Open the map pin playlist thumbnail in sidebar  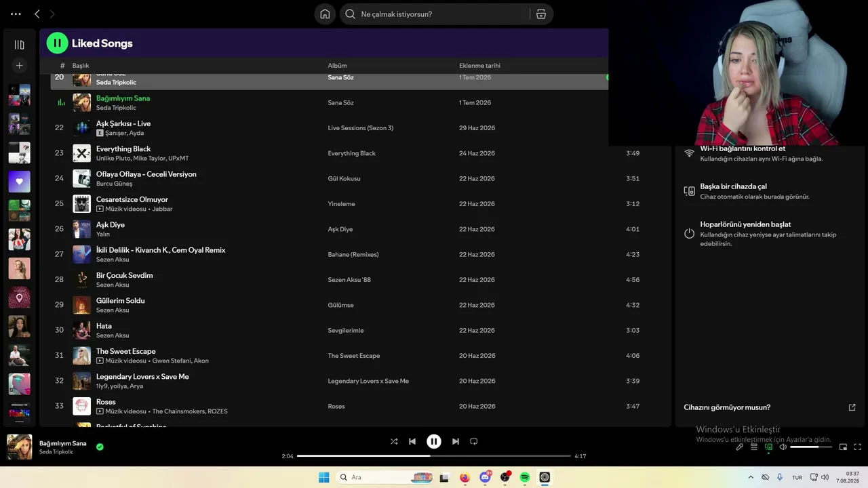click(19, 298)
